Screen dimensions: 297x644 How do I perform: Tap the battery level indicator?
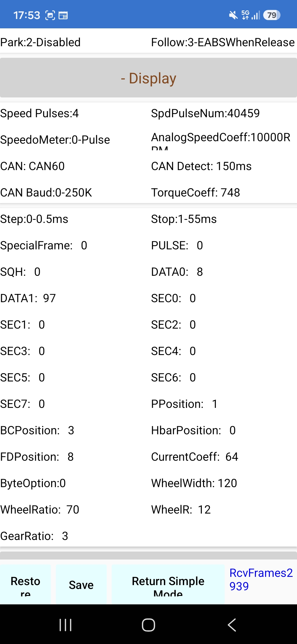pos(272,15)
